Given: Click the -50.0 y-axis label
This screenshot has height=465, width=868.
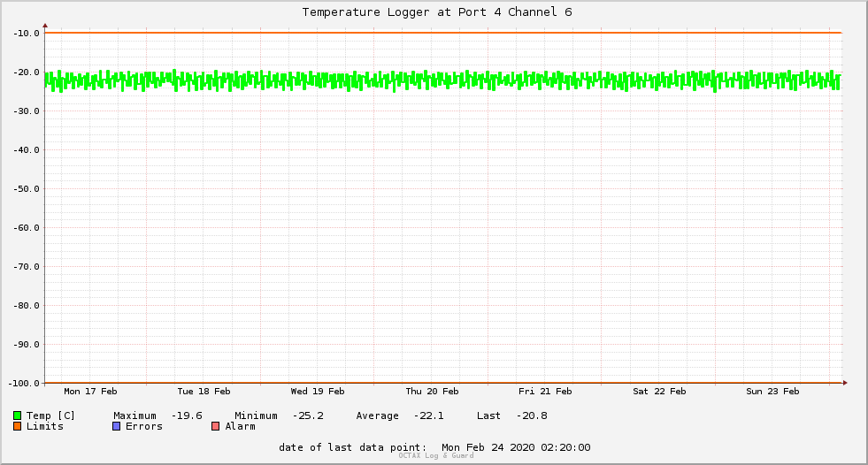Looking at the screenshot, I should (x=27, y=189).
